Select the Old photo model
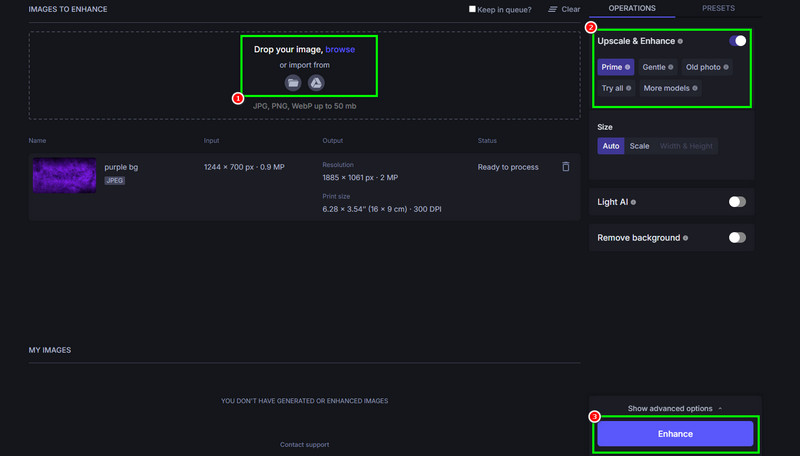The image size is (800, 456). 707,67
